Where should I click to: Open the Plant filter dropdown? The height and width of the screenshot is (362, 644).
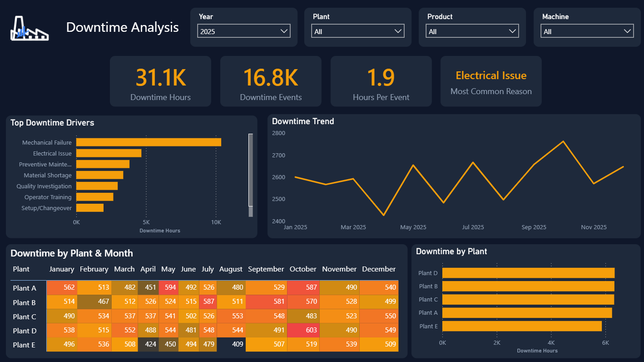[358, 31]
